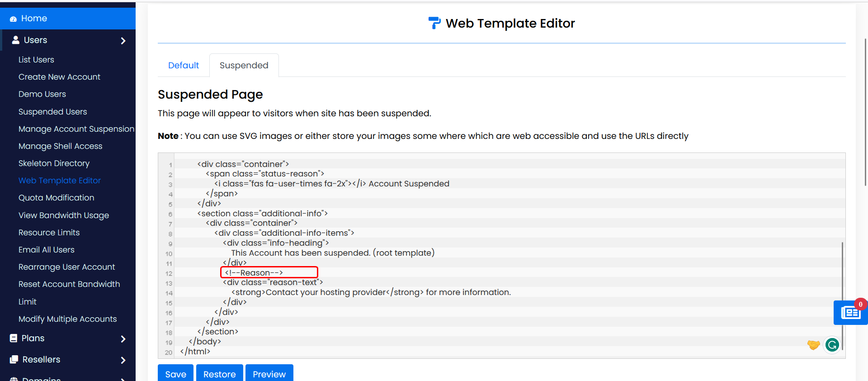Click the green Grammarly icon
The height and width of the screenshot is (381, 868).
tap(832, 345)
